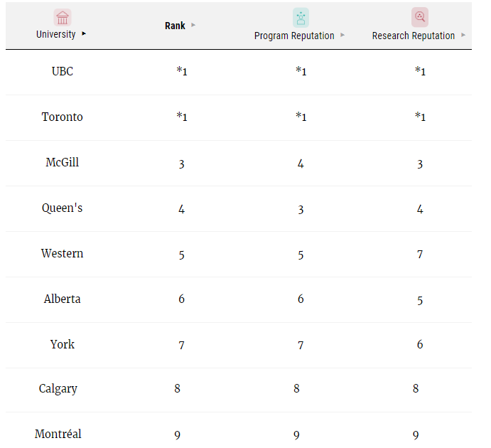Click the Queen's university name
Screen dimensions: 491x448
coord(63,208)
